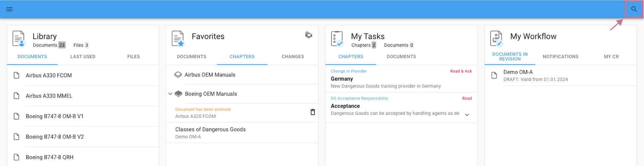Click DG Acceptance Responsibility link

tap(359, 98)
